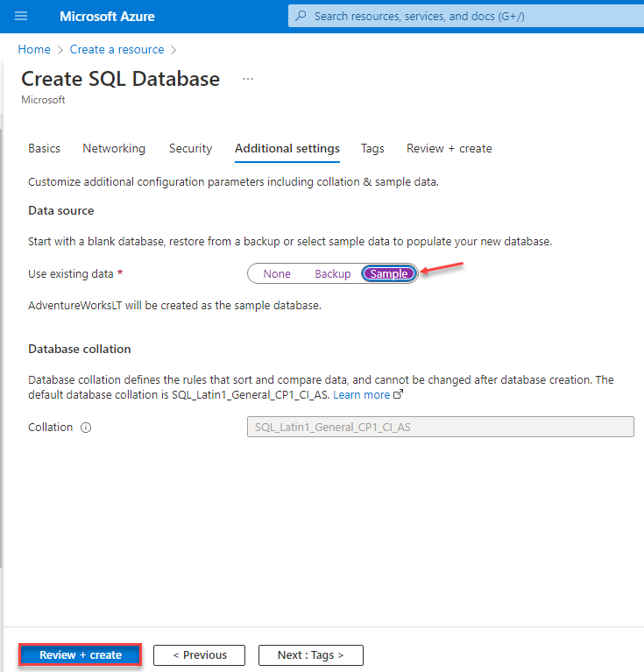Click the AdventureWorksLT sample database note

click(x=175, y=306)
